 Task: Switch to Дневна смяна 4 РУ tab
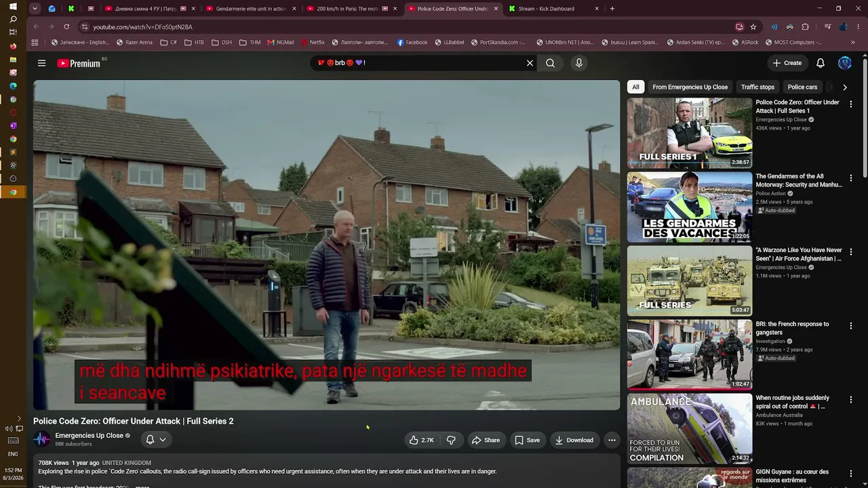(149, 9)
